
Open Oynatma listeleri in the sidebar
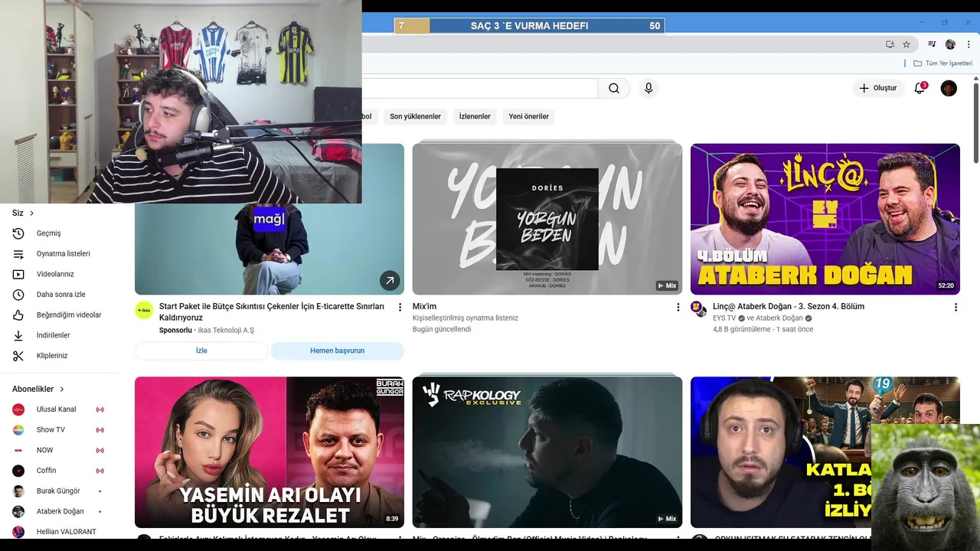pos(61,253)
